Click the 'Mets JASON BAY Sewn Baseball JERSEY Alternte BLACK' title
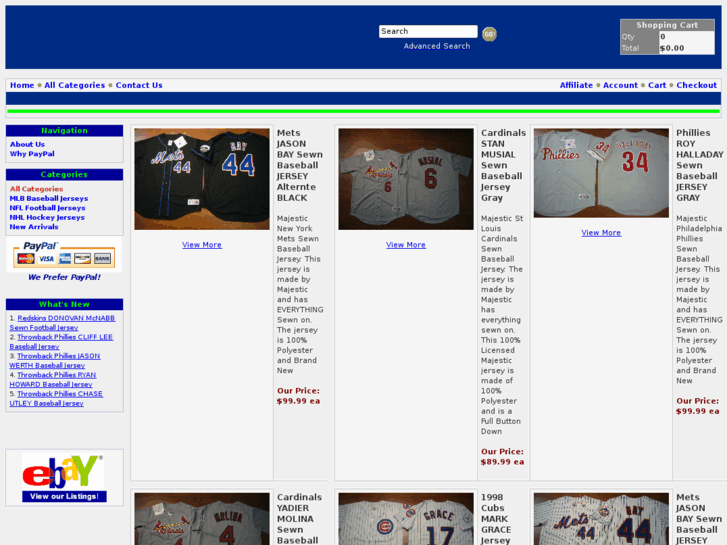The height and width of the screenshot is (545, 727). click(x=300, y=166)
